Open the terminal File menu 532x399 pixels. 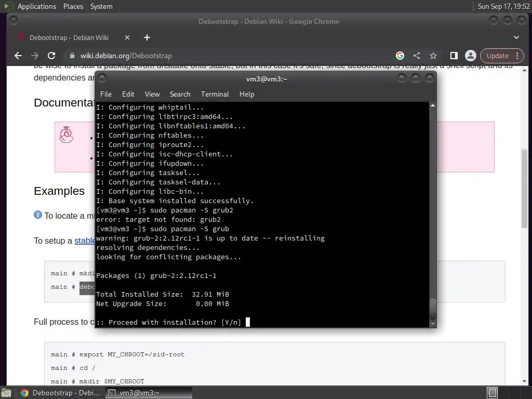click(106, 95)
